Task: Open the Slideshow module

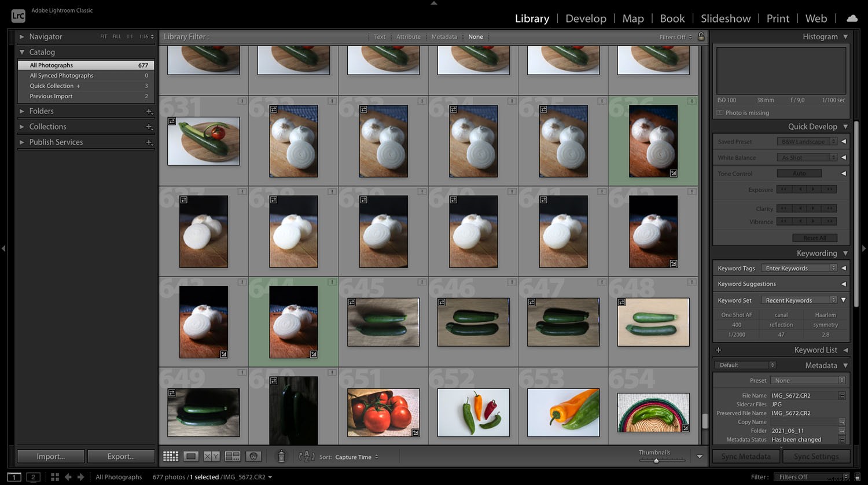Action: coord(726,18)
